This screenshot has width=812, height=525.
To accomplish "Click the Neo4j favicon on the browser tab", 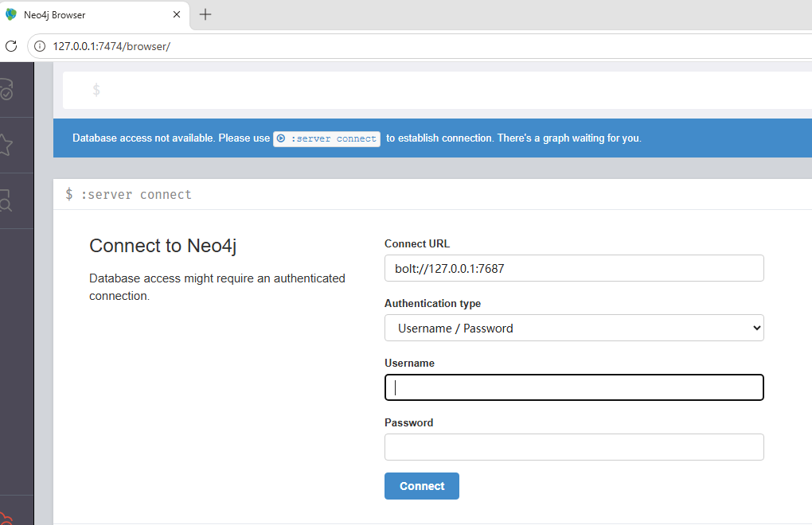I will (x=11, y=14).
